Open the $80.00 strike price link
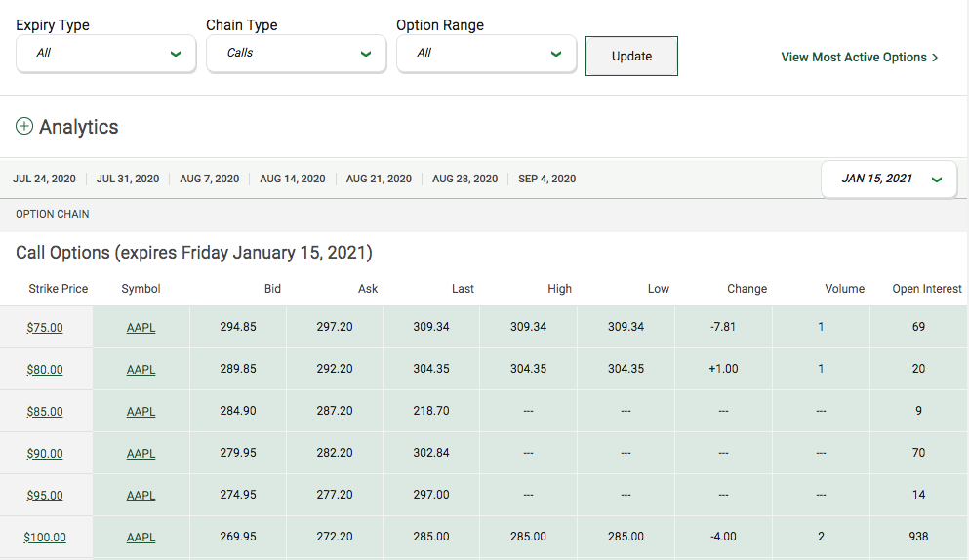 (x=45, y=370)
